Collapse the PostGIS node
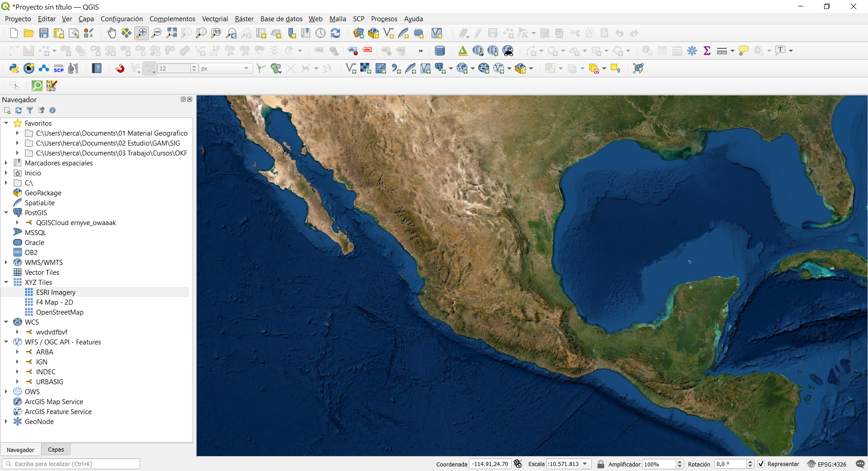 tap(6, 212)
